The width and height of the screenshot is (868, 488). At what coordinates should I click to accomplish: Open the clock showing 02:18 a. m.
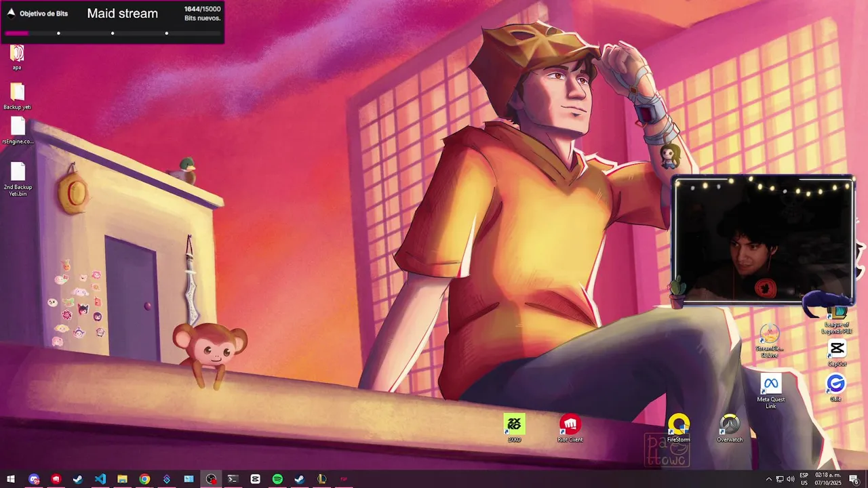[x=828, y=479]
